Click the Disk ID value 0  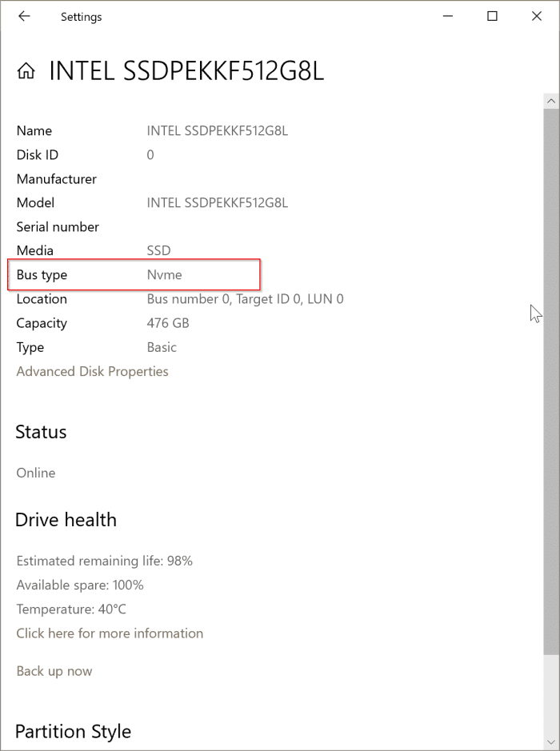pyautogui.click(x=150, y=155)
